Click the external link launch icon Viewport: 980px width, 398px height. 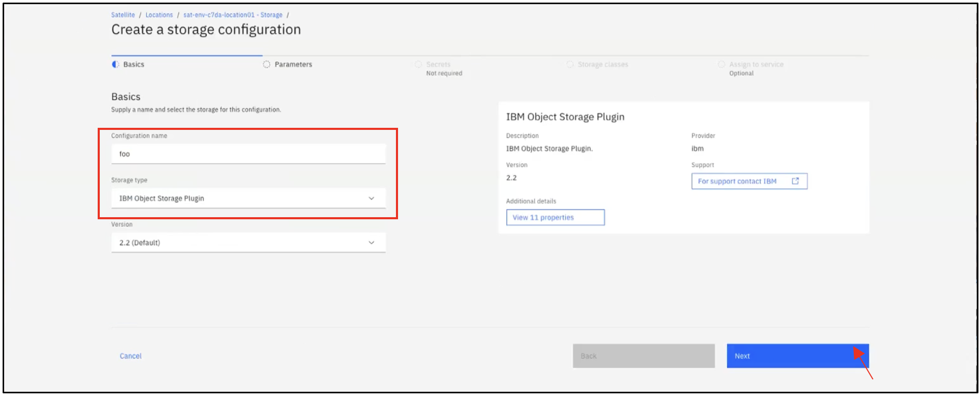795,181
